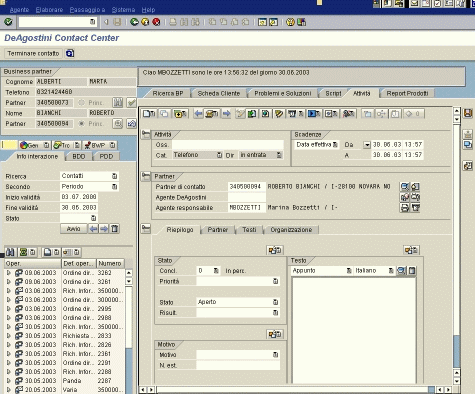The image size is (475, 394).
Task: Click the Tro button with green icon
Action: (67, 145)
